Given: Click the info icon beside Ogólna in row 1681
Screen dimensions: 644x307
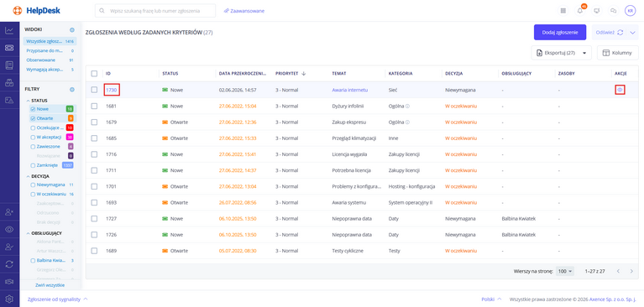Looking at the screenshot, I should tap(407, 106).
